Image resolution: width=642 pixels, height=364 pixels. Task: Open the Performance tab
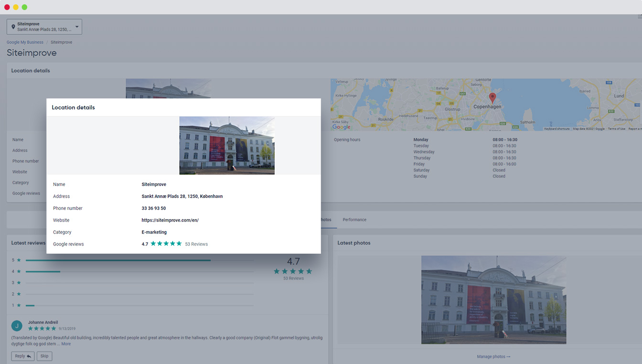tap(354, 220)
